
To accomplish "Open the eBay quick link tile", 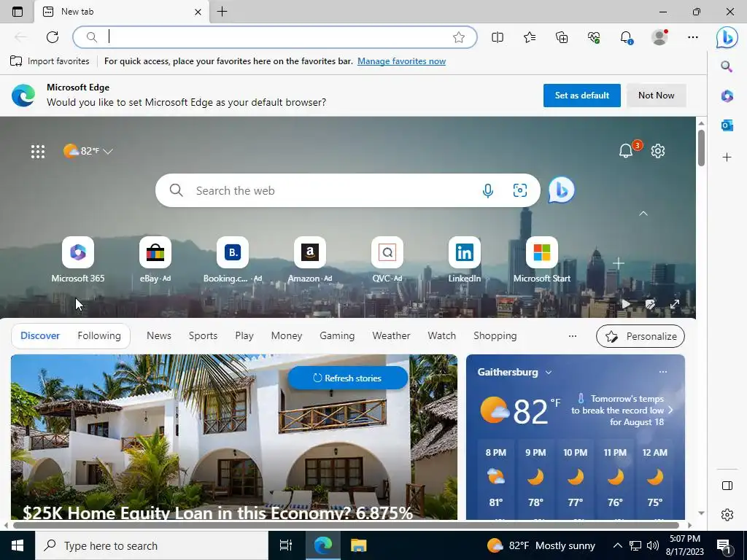I will (155, 260).
